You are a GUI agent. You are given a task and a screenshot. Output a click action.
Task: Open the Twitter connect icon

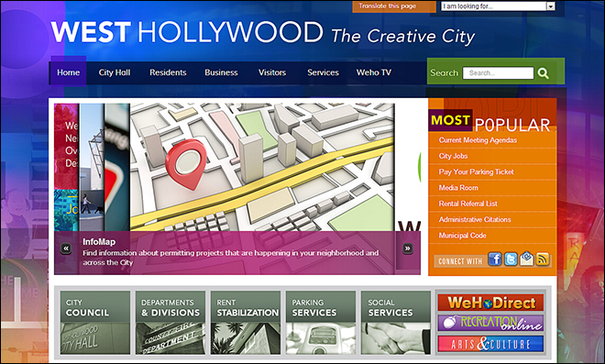(x=511, y=259)
